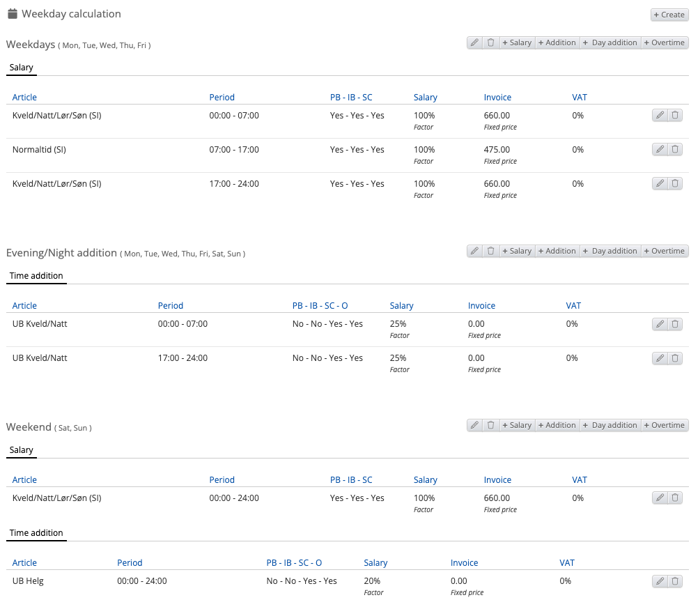Select the Salary tab under Weekdays
This screenshot has width=698, height=616.
22,68
